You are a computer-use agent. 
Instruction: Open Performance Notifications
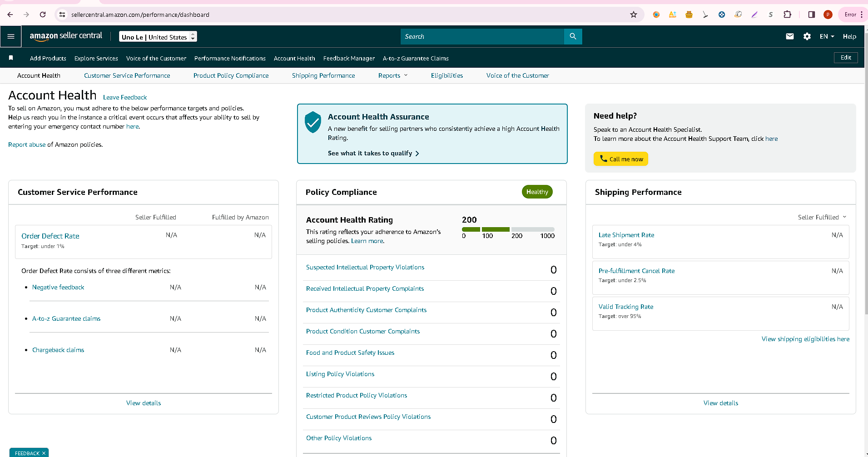tap(230, 58)
